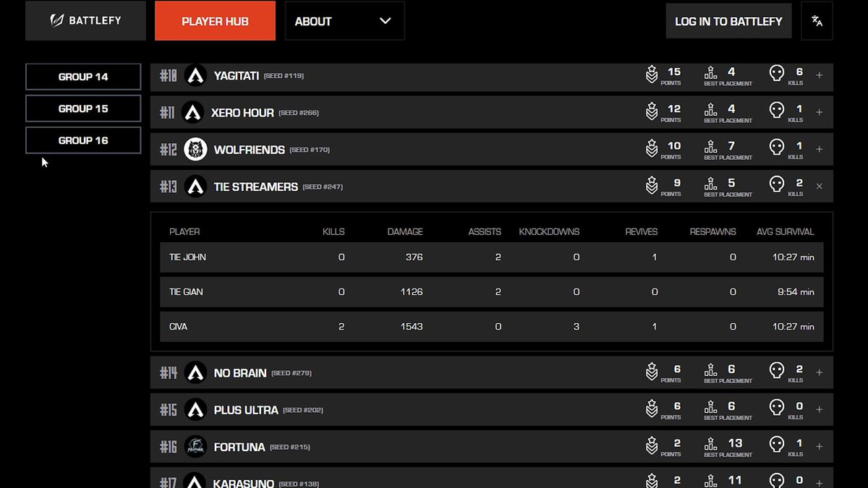The height and width of the screenshot is (488, 868).
Task: Click Xero Hour points medal icon
Action: coord(651,111)
